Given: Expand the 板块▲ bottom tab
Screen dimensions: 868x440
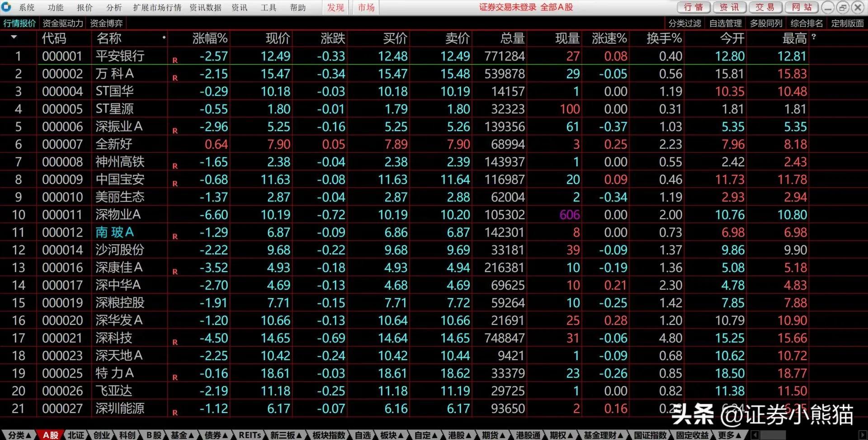Looking at the screenshot, I should pos(392,435).
